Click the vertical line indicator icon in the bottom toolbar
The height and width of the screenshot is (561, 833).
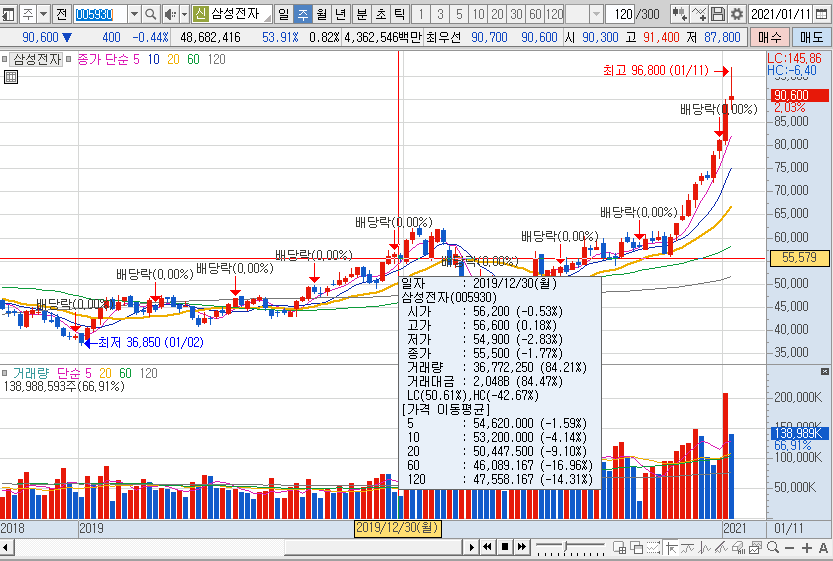(704, 547)
